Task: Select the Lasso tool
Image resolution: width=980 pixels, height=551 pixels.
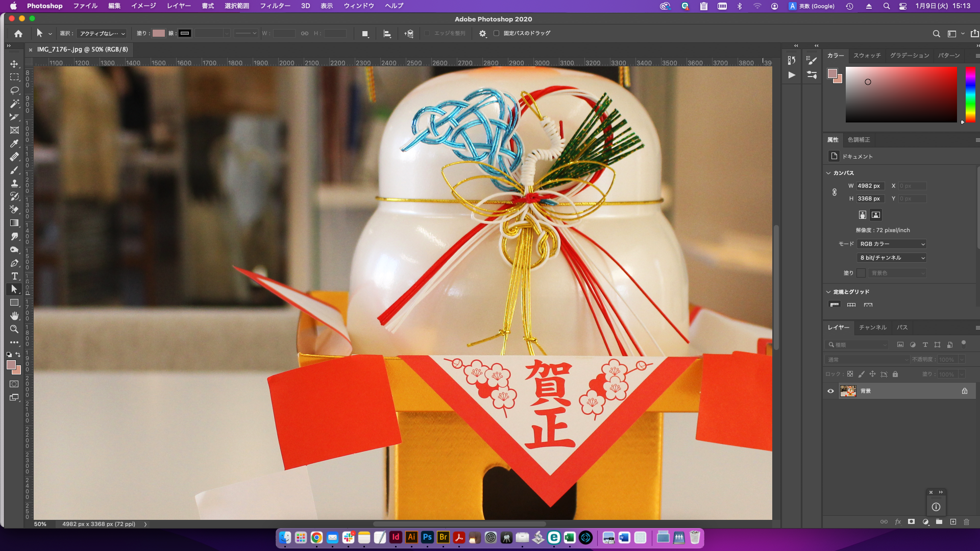Action: [x=14, y=90]
